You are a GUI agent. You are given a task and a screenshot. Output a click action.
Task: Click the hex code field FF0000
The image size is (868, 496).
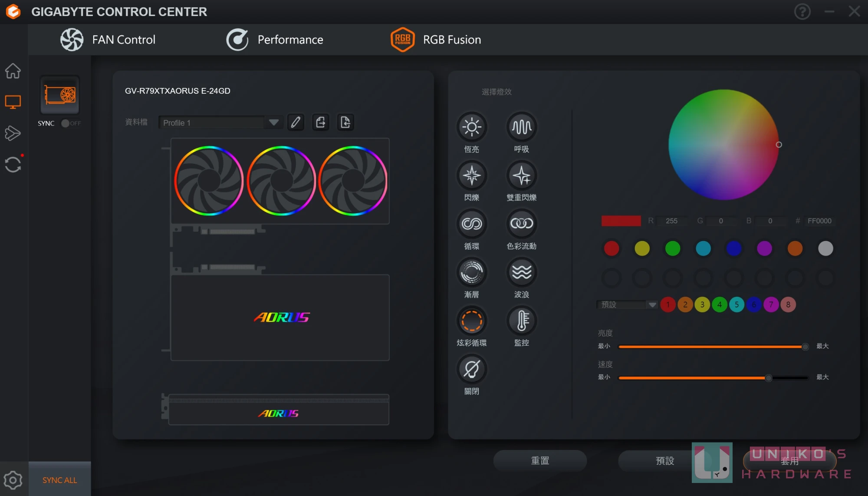pyautogui.click(x=819, y=221)
